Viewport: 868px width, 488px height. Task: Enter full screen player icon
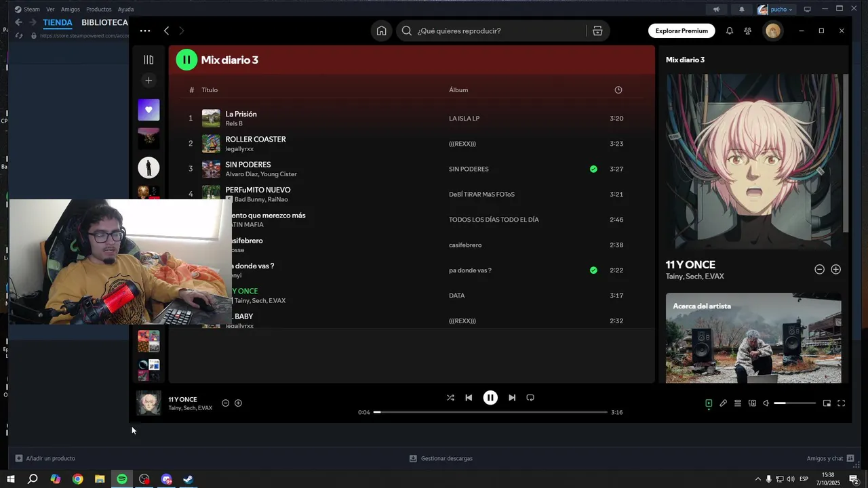pos(842,403)
